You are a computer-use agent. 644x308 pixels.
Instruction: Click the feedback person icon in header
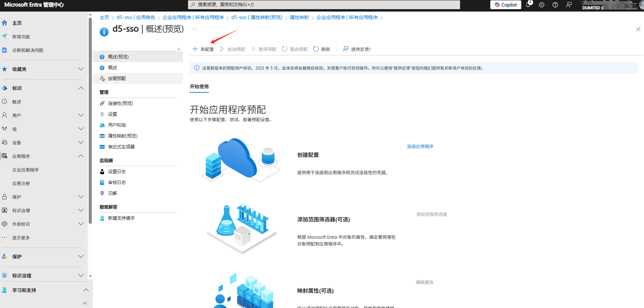pyautogui.click(x=569, y=5)
